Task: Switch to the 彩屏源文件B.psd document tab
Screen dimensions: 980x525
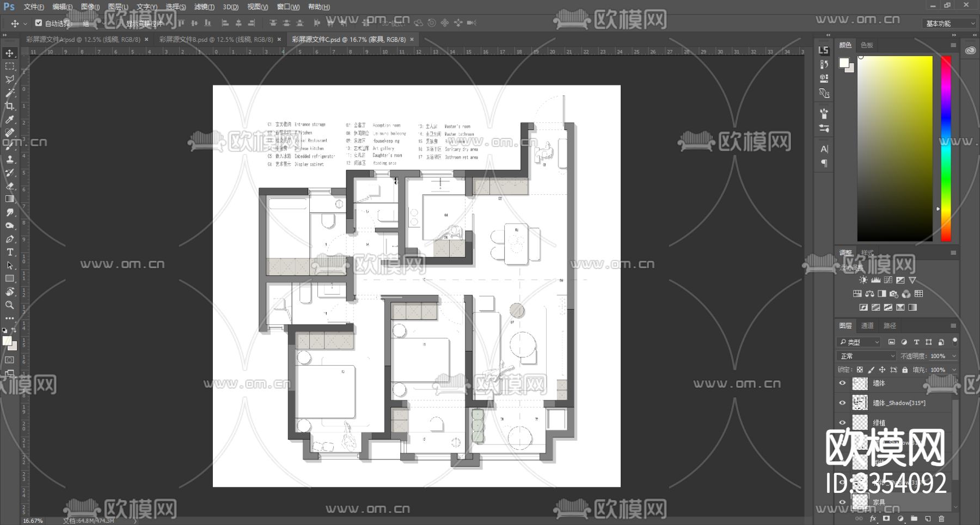Action: [x=216, y=40]
